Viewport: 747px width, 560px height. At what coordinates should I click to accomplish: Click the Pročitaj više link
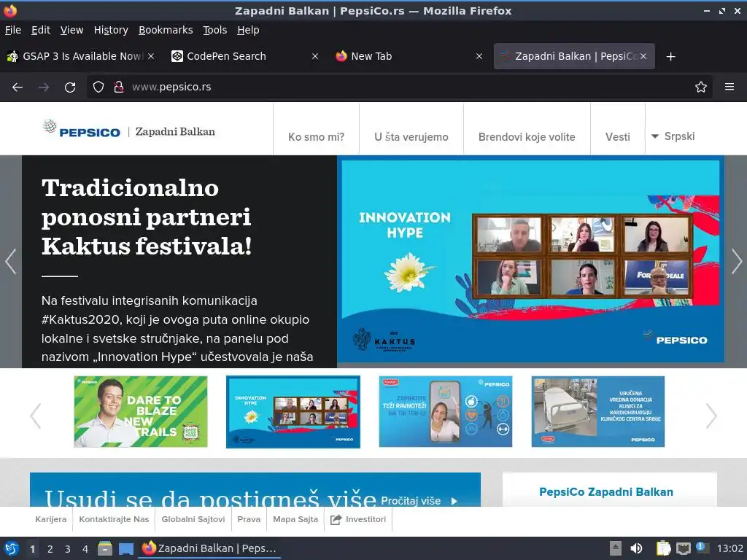pyautogui.click(x=419, y=500)
